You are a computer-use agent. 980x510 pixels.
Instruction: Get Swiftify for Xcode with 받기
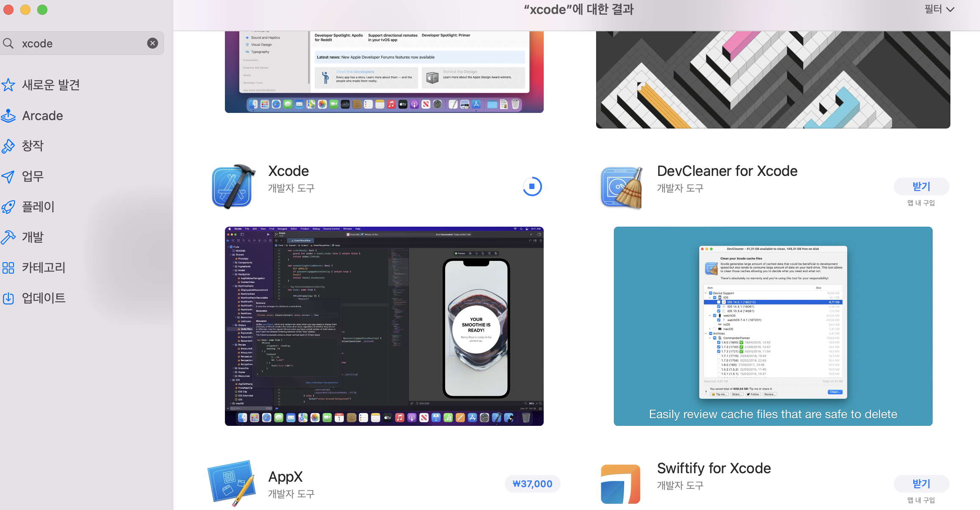(x=921, y=484)
